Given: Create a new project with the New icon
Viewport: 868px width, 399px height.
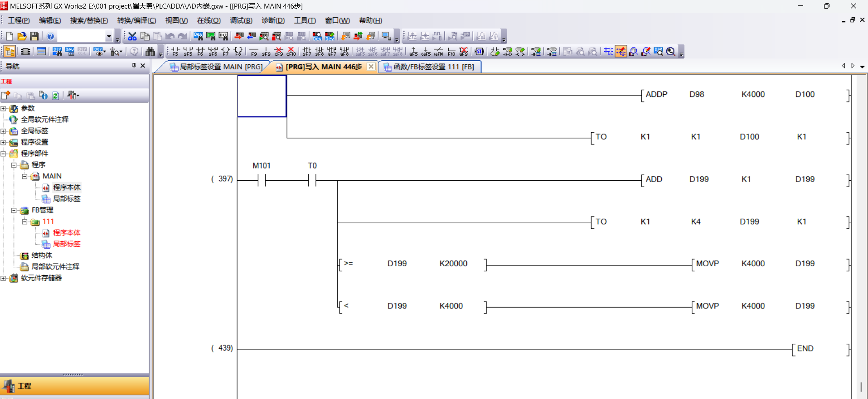Looking at the screenshot, I should [x=10, y=36].
